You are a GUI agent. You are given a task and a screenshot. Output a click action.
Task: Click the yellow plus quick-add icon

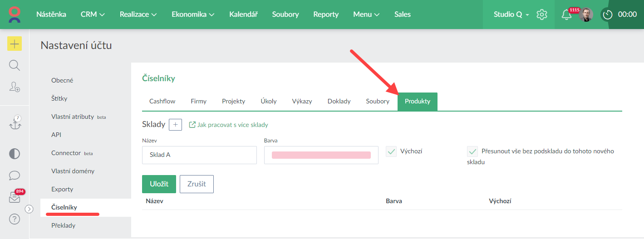click(15, 44)
